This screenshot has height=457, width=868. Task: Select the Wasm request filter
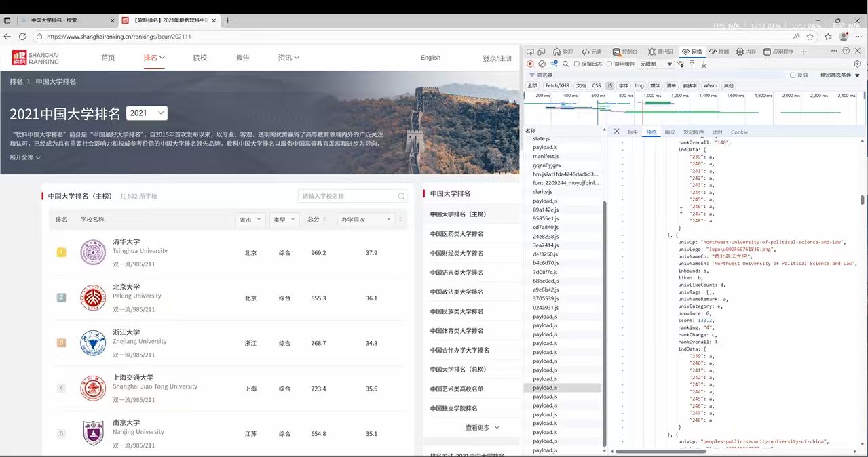[x=710, y=86]
